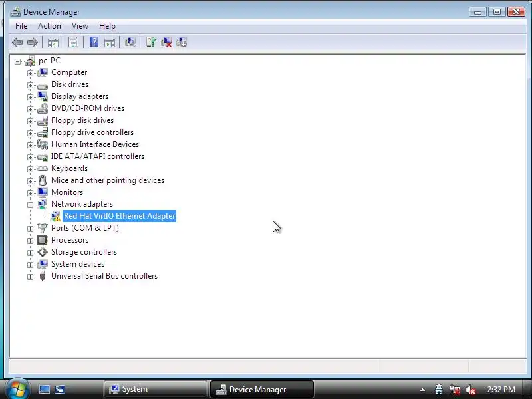Click the blue Help question mark icon

tap(94, 42)
